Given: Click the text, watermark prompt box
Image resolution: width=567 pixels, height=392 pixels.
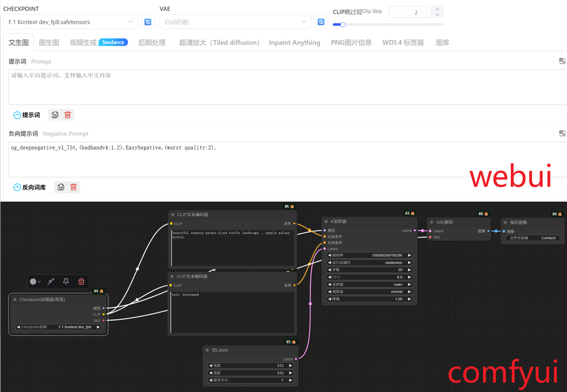Looking at the screenshot, I should [232, 312].
